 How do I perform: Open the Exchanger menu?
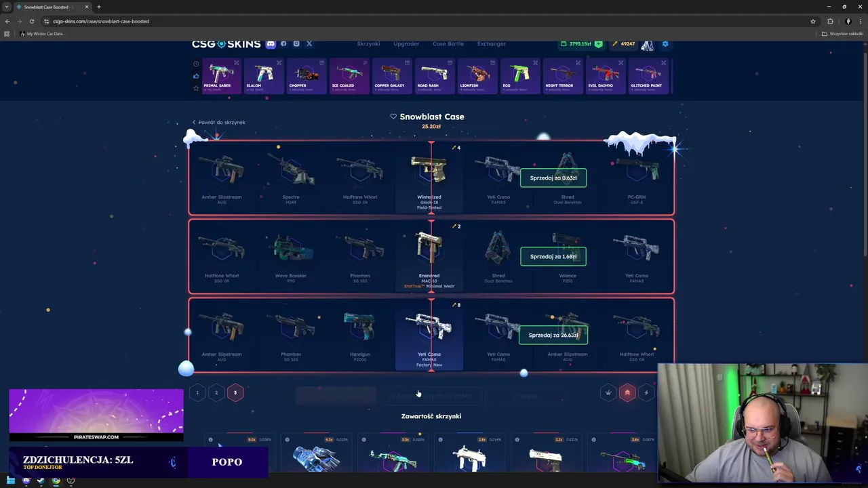click(x=491, y=44)
